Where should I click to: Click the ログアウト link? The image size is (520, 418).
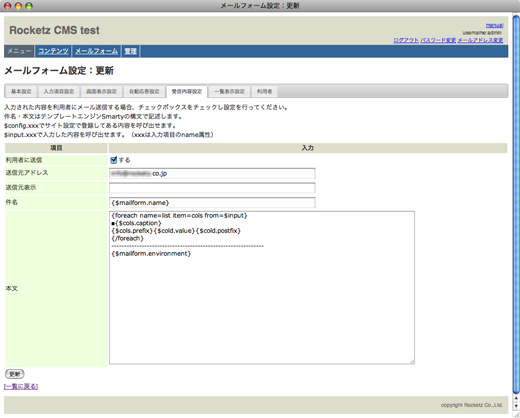[x=406, y=40]
